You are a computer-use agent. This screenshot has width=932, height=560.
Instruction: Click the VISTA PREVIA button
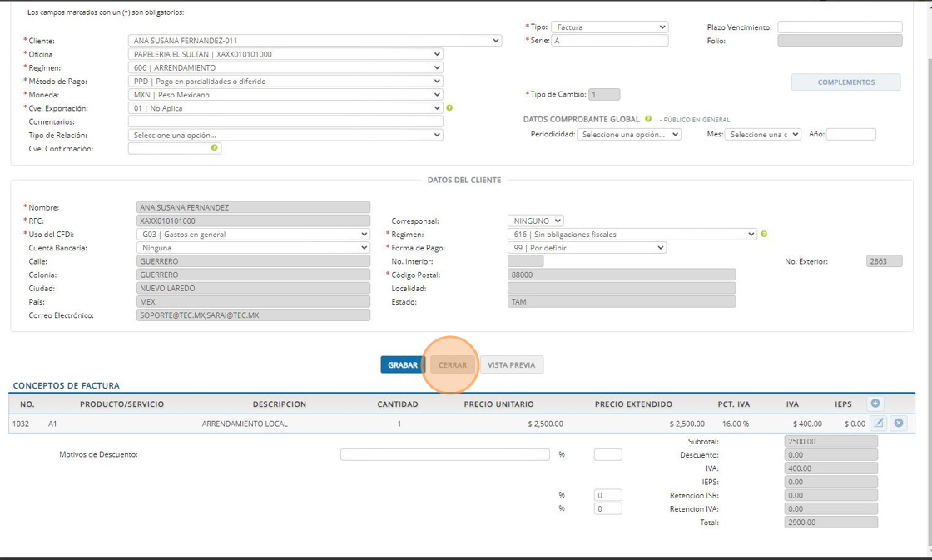(511, 365)
